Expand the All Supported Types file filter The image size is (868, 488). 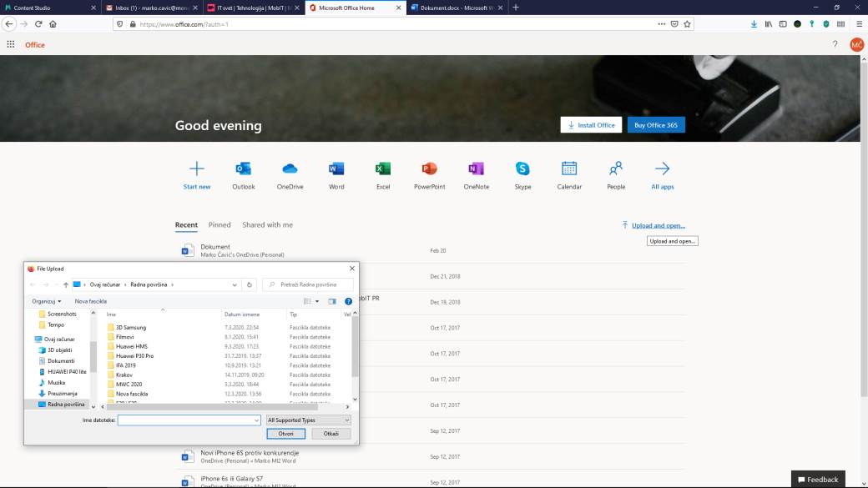tap(308, 420)
